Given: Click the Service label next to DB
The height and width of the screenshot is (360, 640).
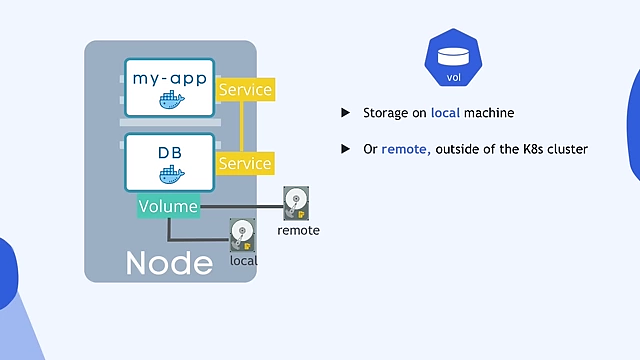Looking at the screenshot, I should point(245,163).
